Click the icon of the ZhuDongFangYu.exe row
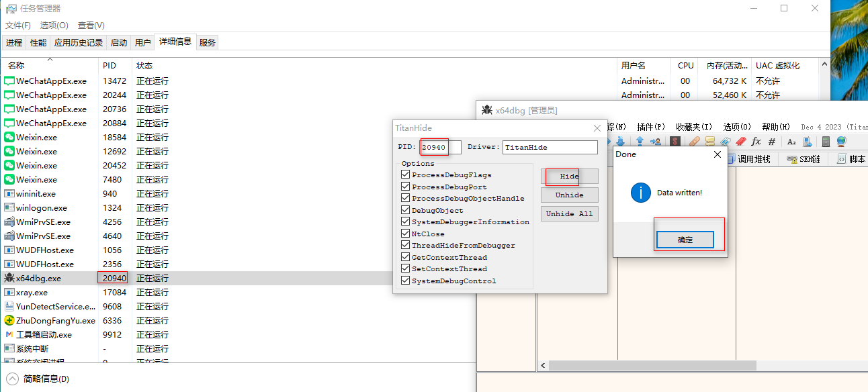868x392 pixels. coord(9,320)
